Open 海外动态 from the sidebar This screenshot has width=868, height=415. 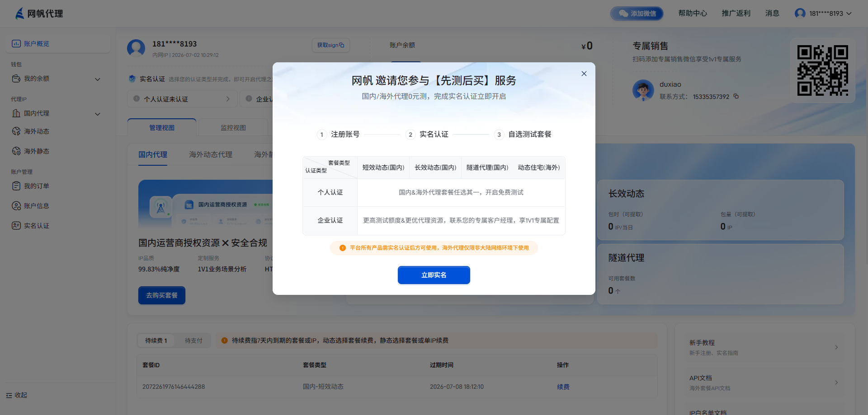click(x=37, y=131)
